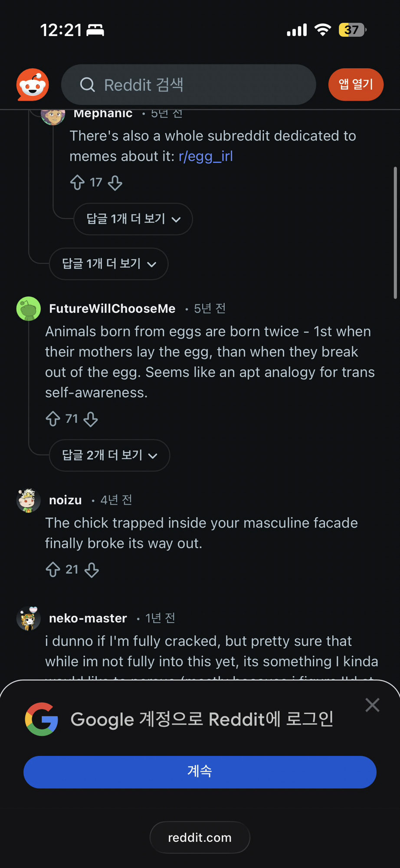Tap the reddit.com address pill

click(x=200, y=837)
